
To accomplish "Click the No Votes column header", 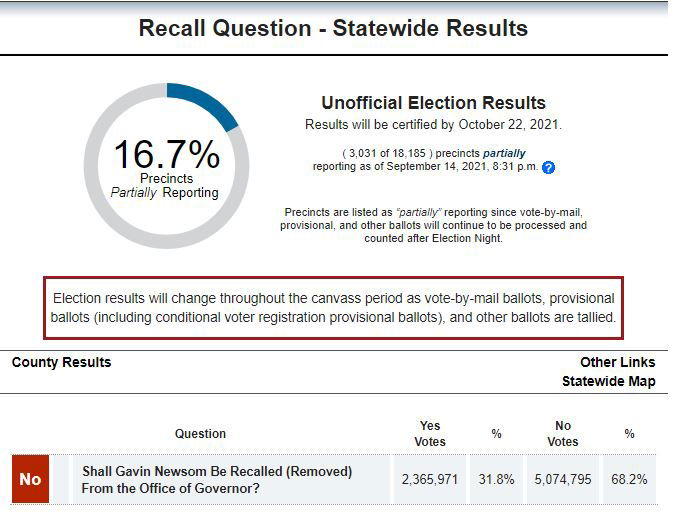I will (x=563, y=434).
